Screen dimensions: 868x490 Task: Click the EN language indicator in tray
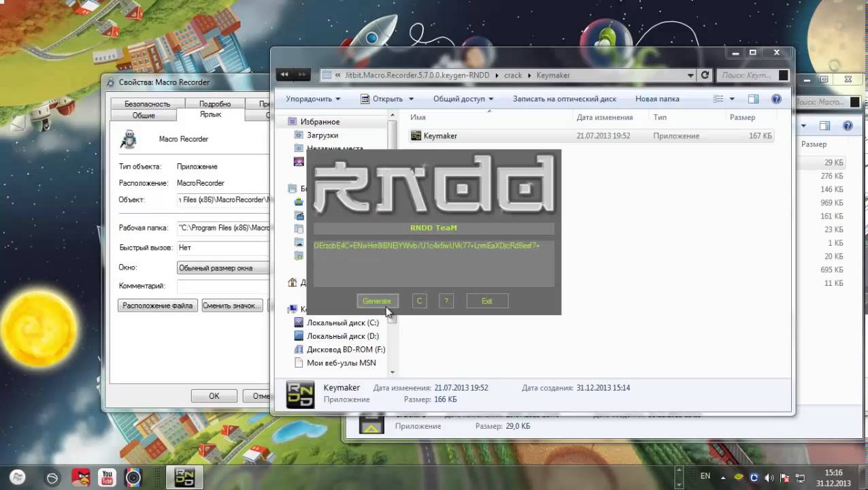705,476
